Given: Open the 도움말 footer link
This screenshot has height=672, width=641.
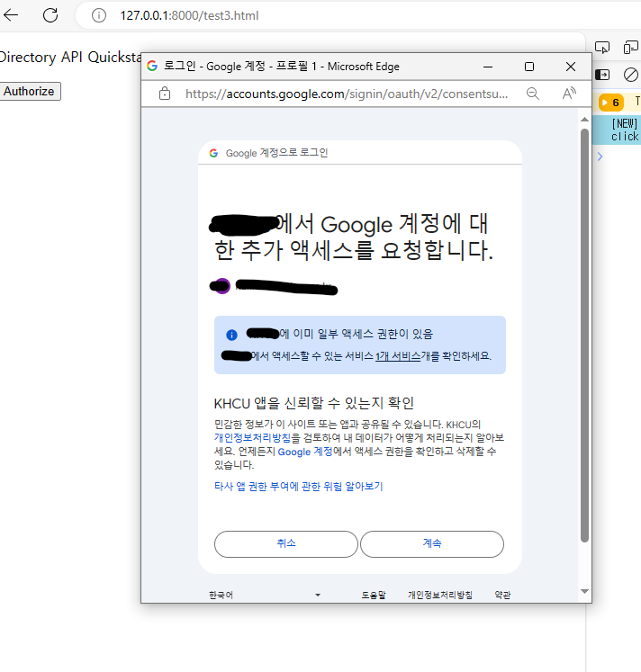Looking at the screenshot, I should (x=374, y=595).
